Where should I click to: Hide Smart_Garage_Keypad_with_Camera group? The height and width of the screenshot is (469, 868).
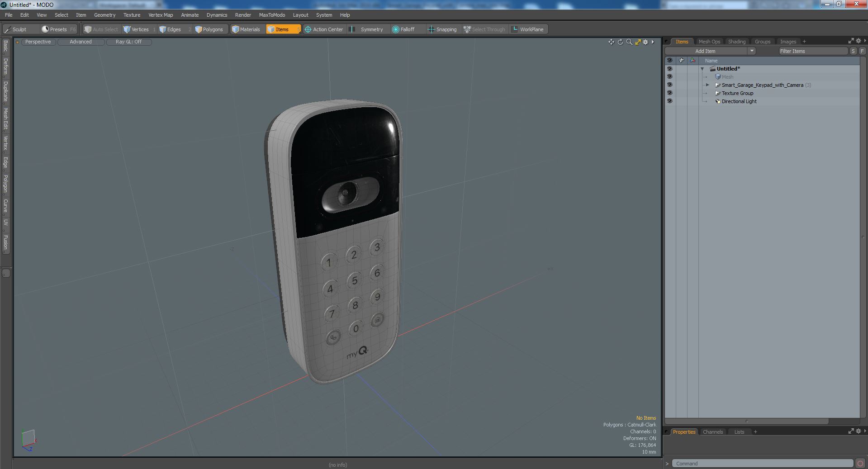click(x=669, y=85)
